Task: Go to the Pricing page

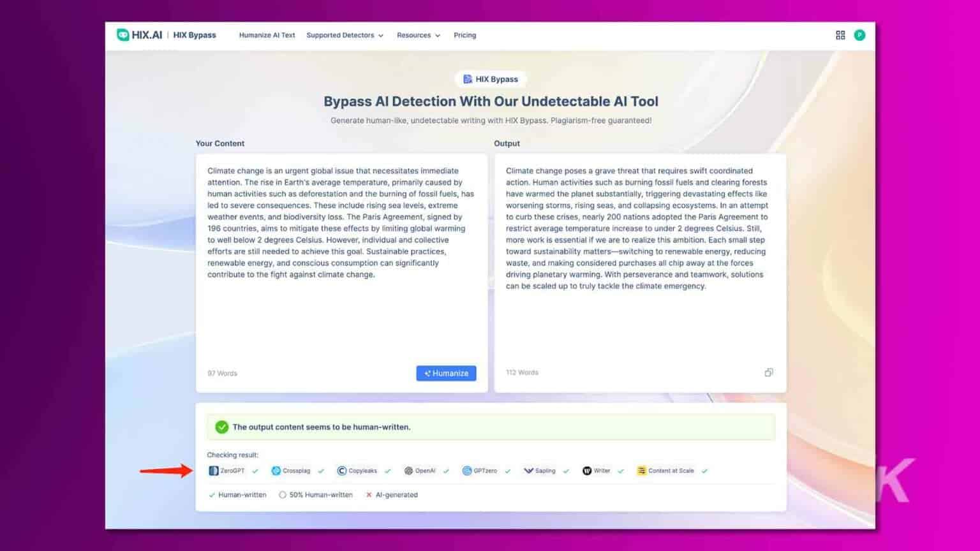Action: pyautogui.click(x=464, y=35)
